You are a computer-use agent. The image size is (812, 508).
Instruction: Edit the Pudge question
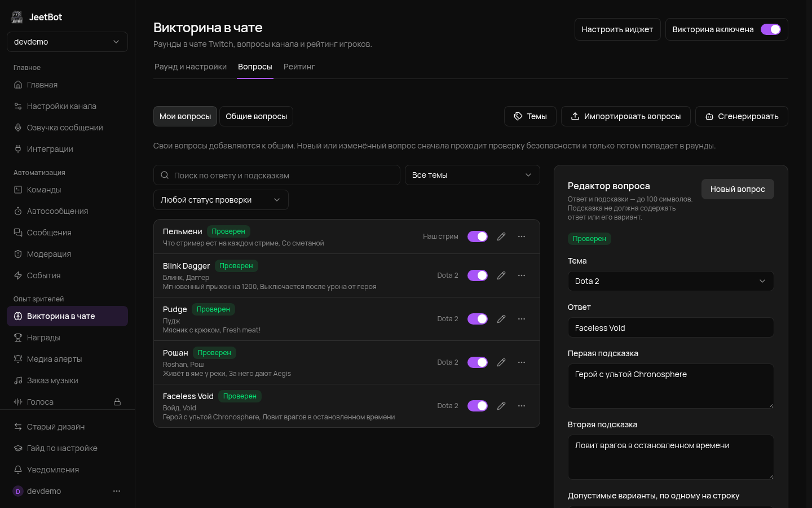point(501,319)
